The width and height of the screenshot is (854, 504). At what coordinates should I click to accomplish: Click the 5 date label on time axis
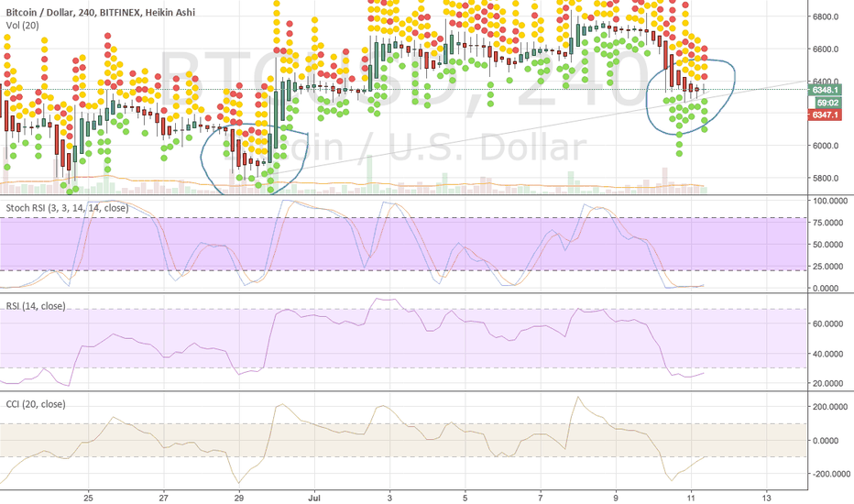click(x=465, y=498)
